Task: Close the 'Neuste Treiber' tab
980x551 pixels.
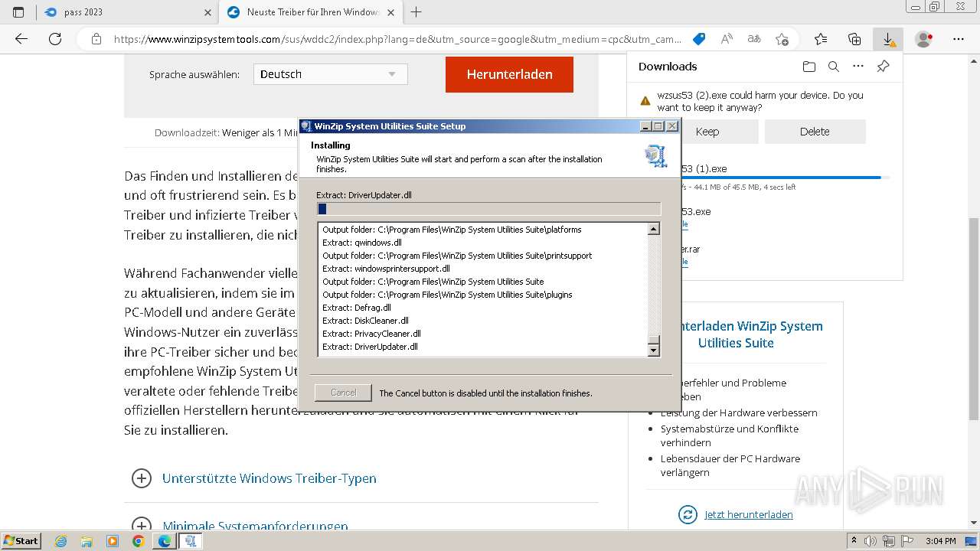Action: tap(391, 12)
